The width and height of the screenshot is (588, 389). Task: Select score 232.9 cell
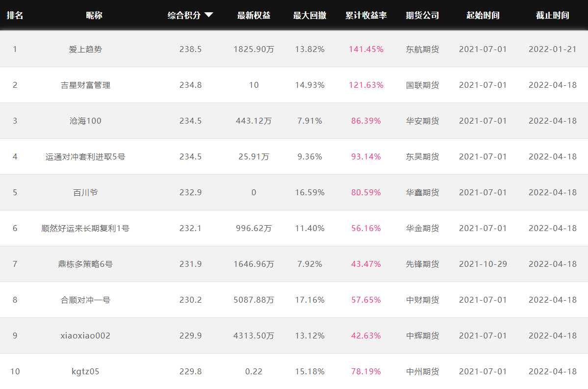190,192
